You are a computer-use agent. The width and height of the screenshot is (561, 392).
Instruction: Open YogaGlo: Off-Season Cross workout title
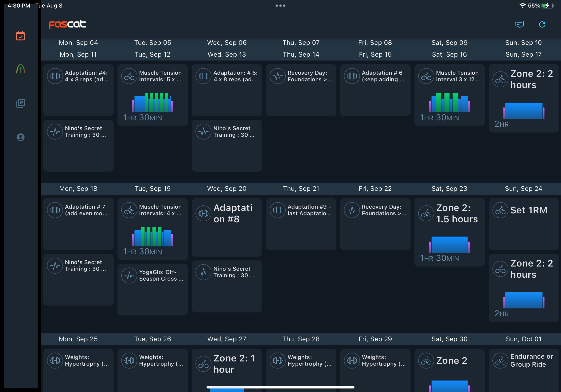click(161, 275)
